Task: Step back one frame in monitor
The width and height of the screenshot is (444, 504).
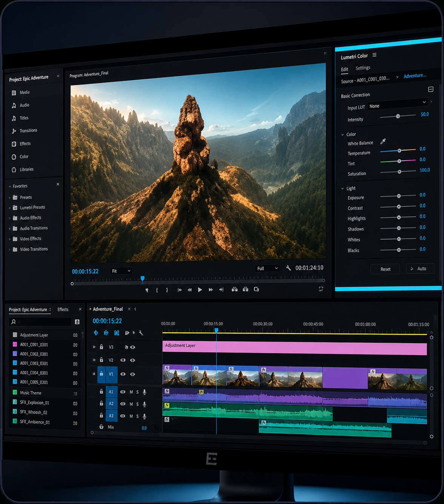Action: pyautogui.click(x=190, y=290)
